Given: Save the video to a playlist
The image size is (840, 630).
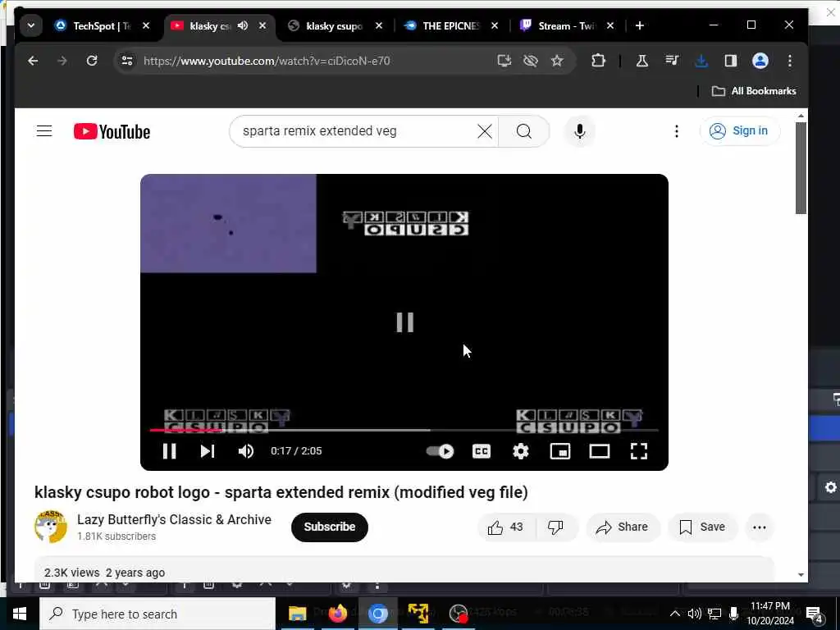Looking at the screenshot, I should pyautogui.click(x=702, y=527).
